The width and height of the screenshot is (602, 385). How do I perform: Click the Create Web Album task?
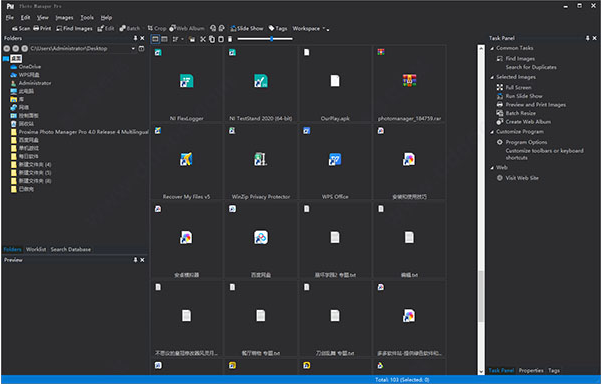coord(528,122)
